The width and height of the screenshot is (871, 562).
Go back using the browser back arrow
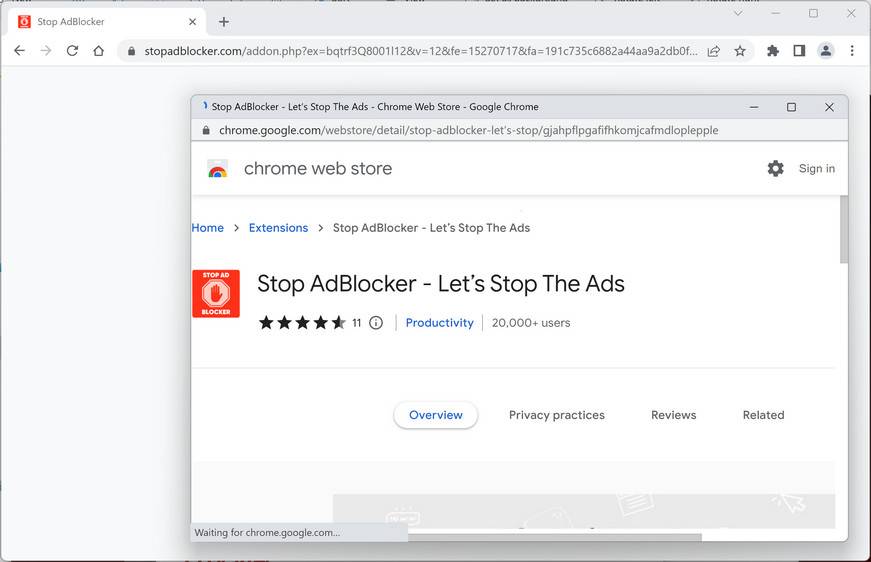[19, 51]
